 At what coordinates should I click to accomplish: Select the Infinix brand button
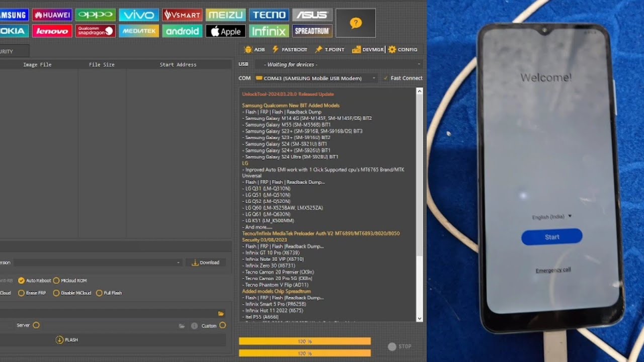(269, 31)
